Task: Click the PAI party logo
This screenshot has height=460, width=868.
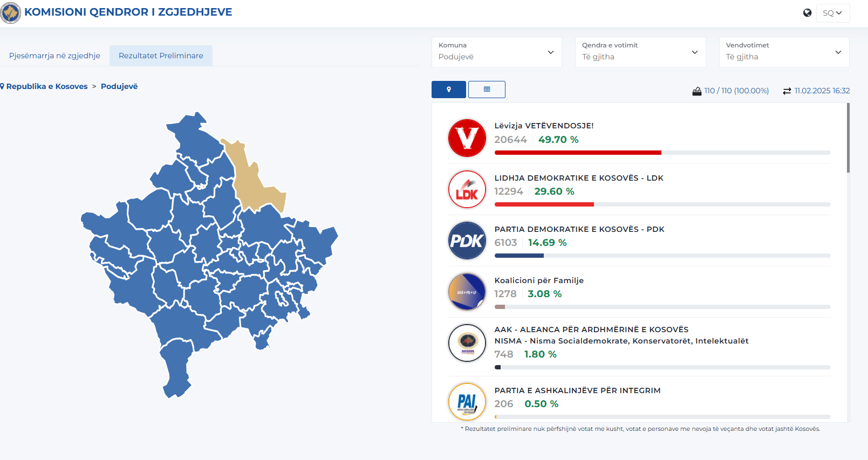Action: tap(467, 402)
